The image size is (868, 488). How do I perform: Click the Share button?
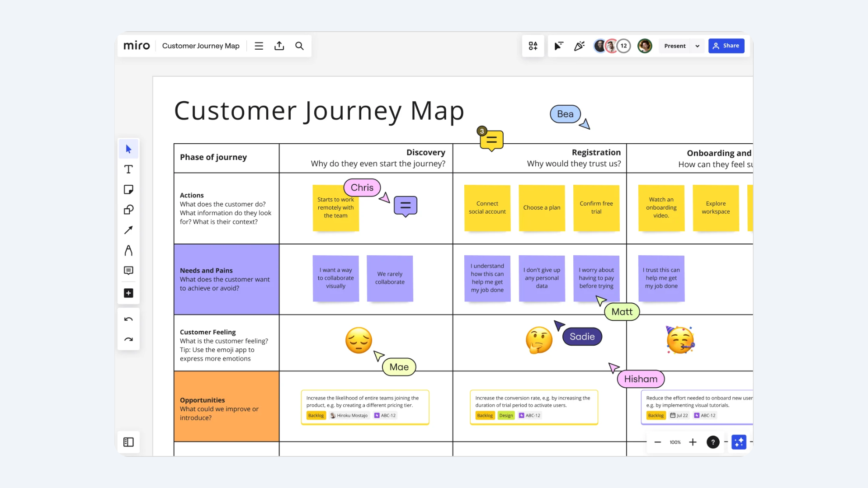tap(726, 46)
